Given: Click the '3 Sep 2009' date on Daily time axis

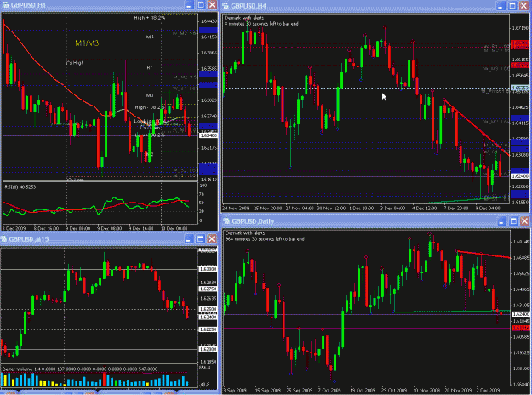Looking at the screenshot, I should [235, 390].
